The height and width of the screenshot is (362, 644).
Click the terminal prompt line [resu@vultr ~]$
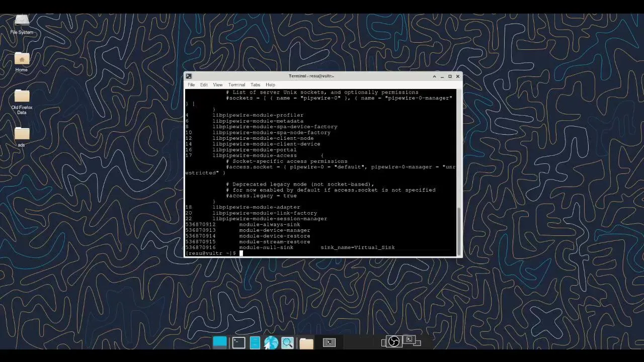coord(210,253)
